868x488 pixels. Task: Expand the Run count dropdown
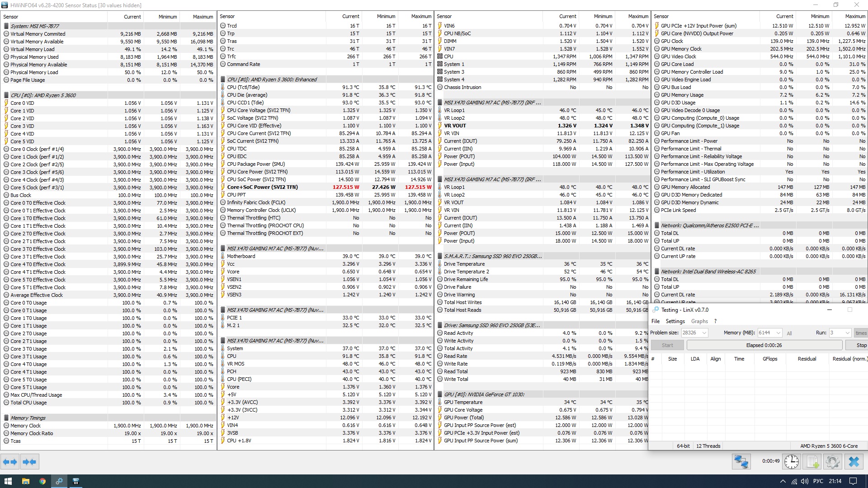pyautogui.click(x=847, y=333)
